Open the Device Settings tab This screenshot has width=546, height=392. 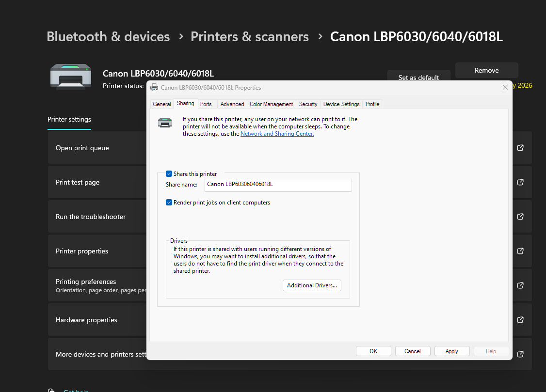[341, 104]
